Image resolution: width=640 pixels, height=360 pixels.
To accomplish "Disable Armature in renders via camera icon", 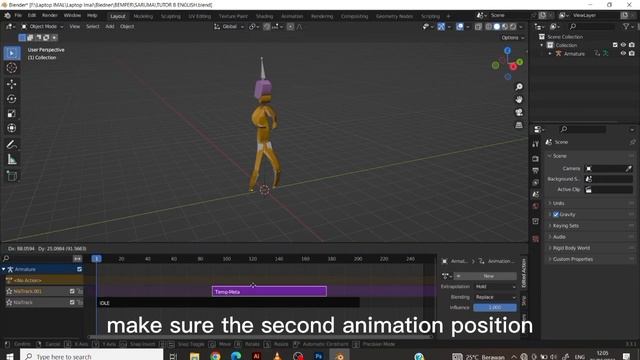I will point(632,53).
